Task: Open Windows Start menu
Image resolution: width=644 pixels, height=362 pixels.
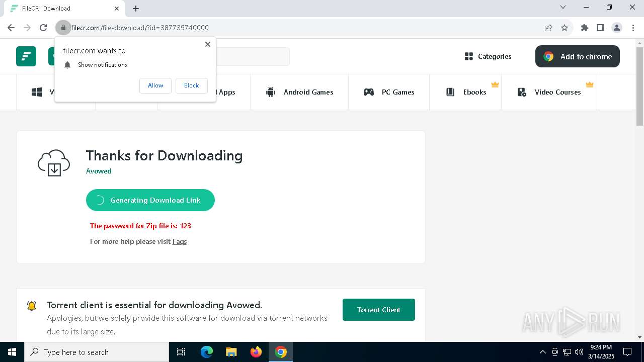Action: pos(12,352)
